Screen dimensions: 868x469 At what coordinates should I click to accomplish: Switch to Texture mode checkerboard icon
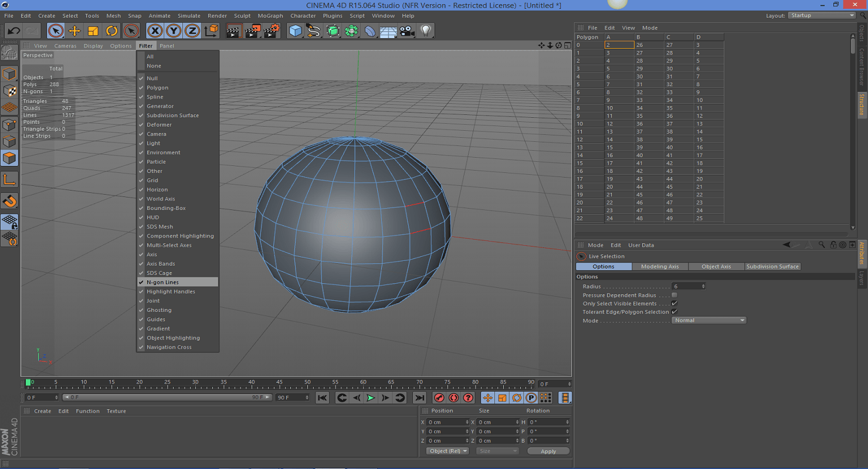click(x=9, y=91)
